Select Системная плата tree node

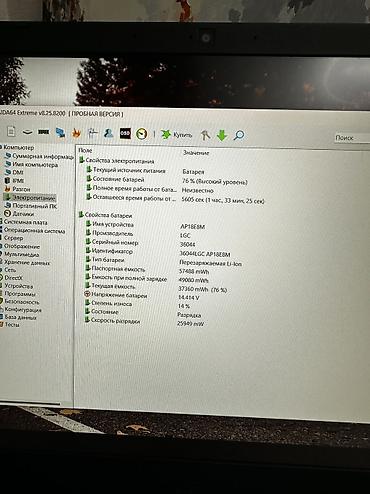[x=25, y=222]
